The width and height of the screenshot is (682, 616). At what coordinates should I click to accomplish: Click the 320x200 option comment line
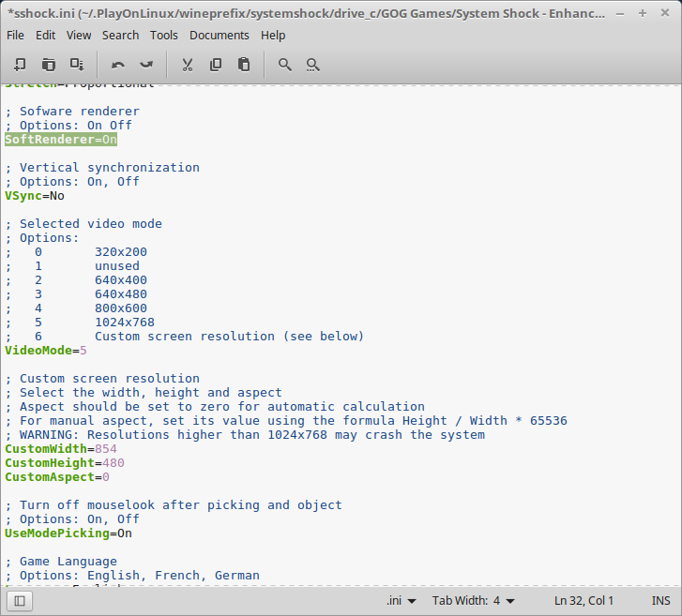coord(76,252)
